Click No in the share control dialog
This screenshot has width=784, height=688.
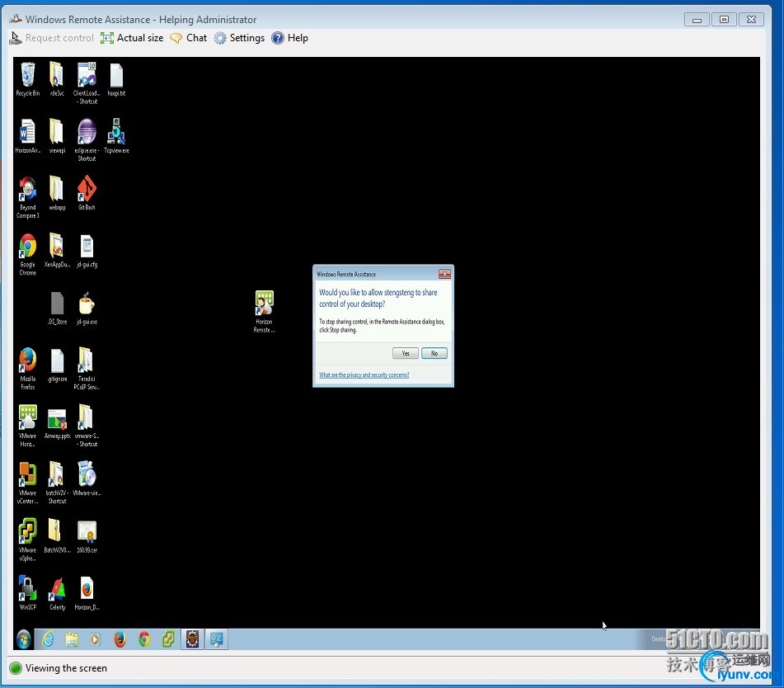(x=434, y=353)
